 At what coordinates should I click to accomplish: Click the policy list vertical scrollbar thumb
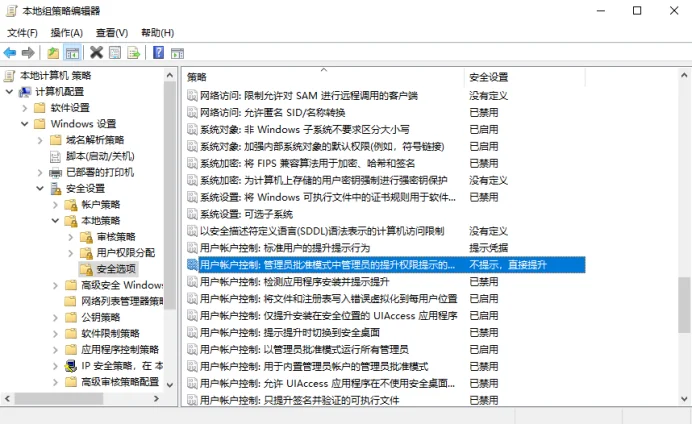[684, 305]
